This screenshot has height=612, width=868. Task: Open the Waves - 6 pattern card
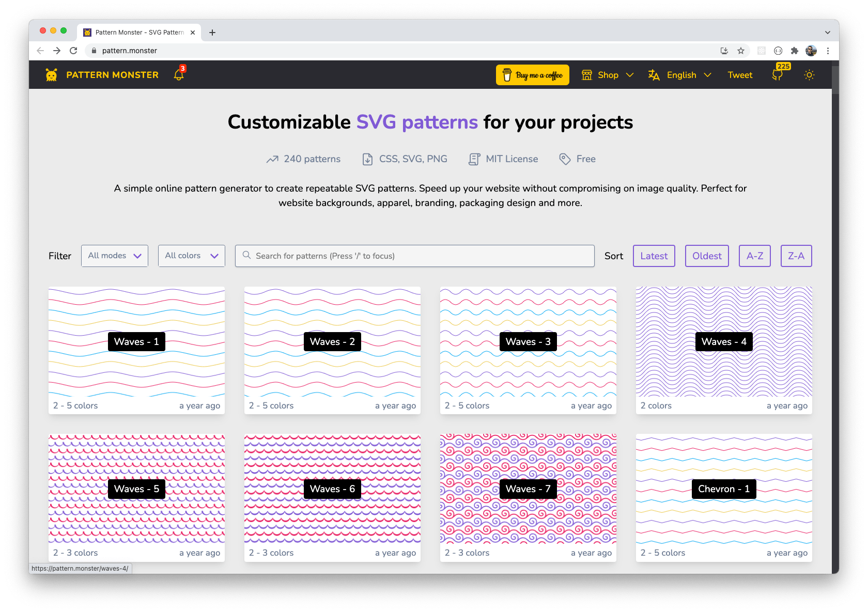click(x=332, y=497)
